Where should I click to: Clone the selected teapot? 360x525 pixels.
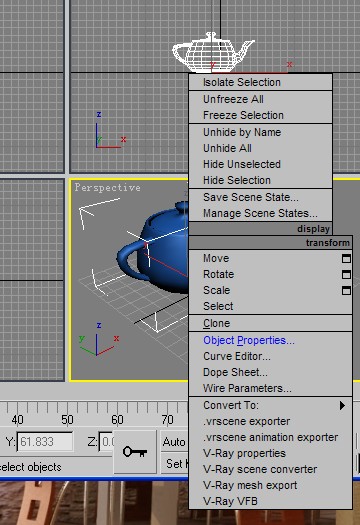click(x=271, y=323)
